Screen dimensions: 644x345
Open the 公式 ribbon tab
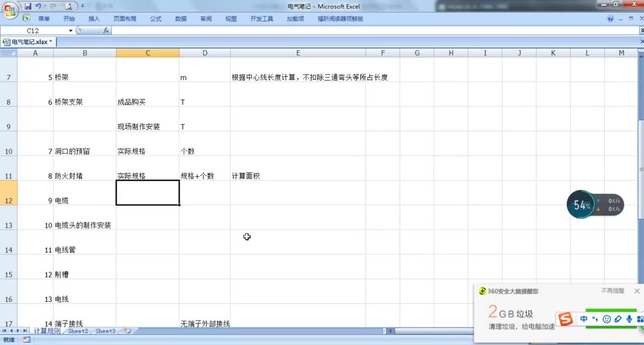[155, 19]
